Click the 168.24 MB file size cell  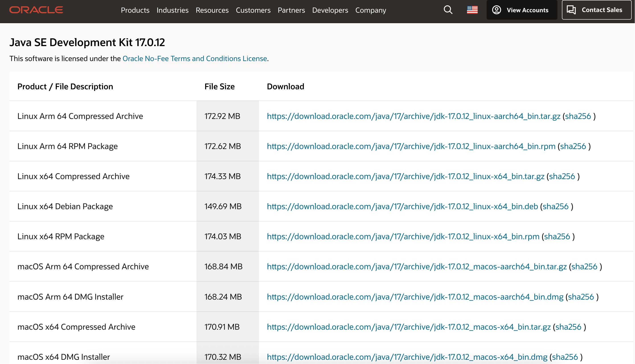[x=227, y=297]
